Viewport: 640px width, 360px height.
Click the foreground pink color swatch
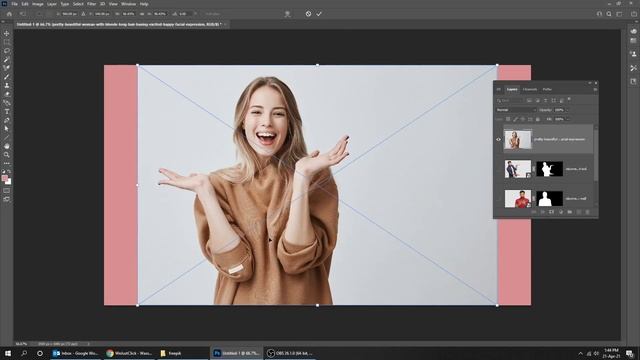coord(5,178)
